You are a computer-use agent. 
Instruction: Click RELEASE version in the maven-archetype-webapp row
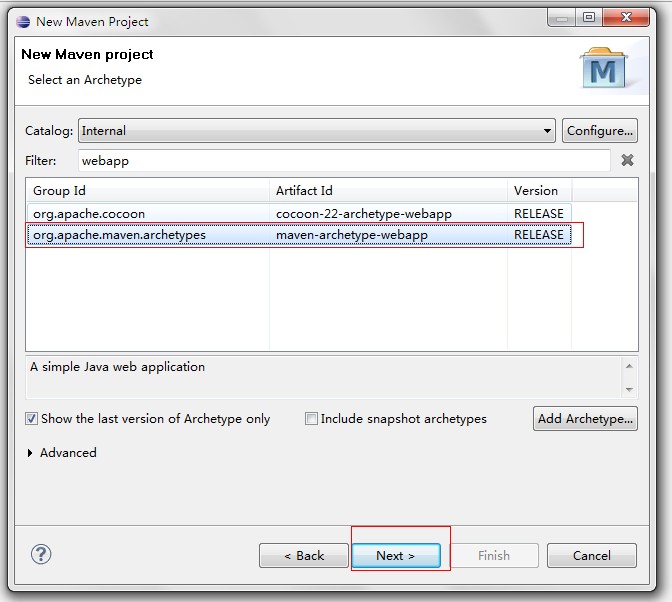click(x=539, y=235)
